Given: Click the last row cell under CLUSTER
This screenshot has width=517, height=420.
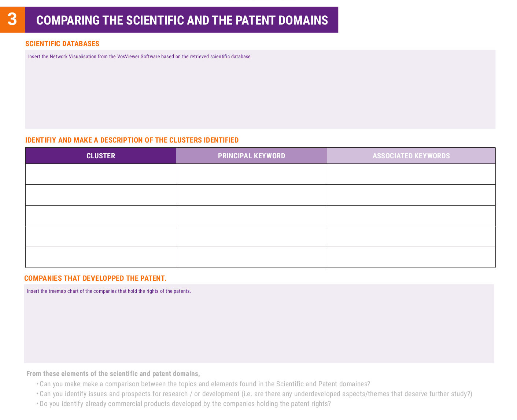Looking at the screenshot, I should 101,257.
